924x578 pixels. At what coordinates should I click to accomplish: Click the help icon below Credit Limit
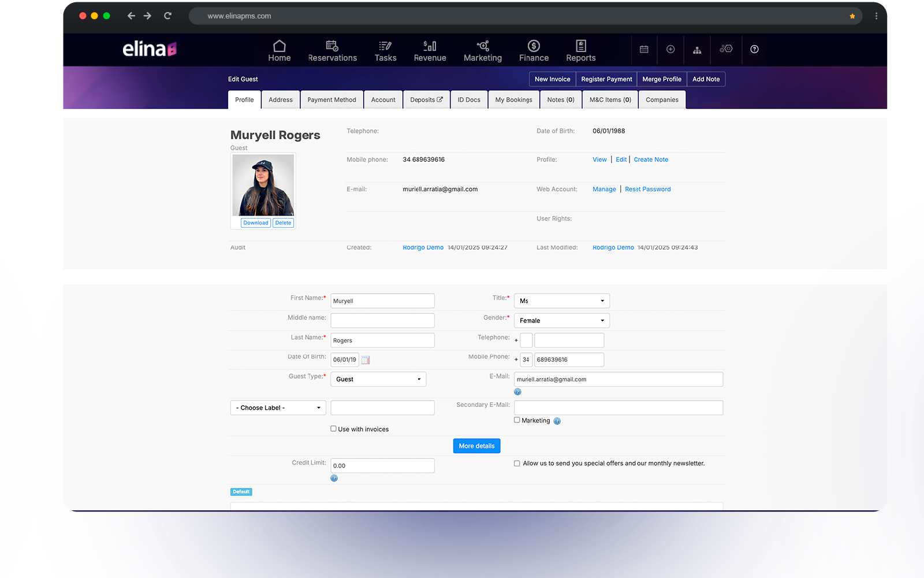[334, 479]
